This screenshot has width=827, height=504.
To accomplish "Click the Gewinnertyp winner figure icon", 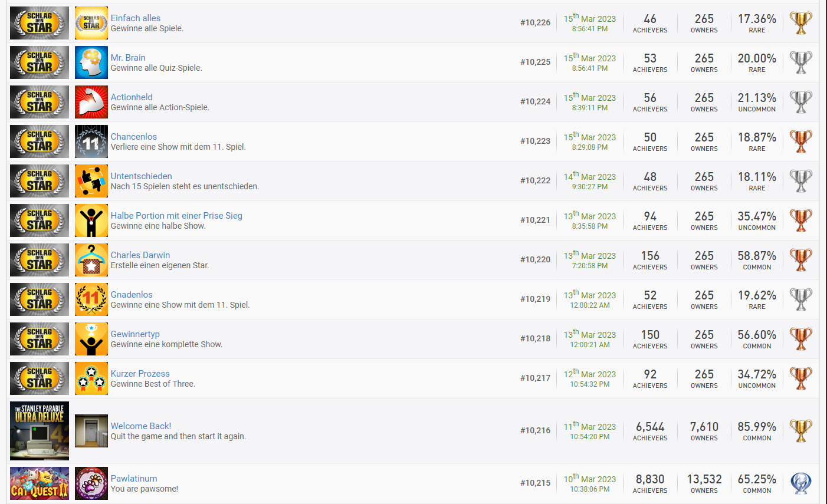I will click(91, 339).
